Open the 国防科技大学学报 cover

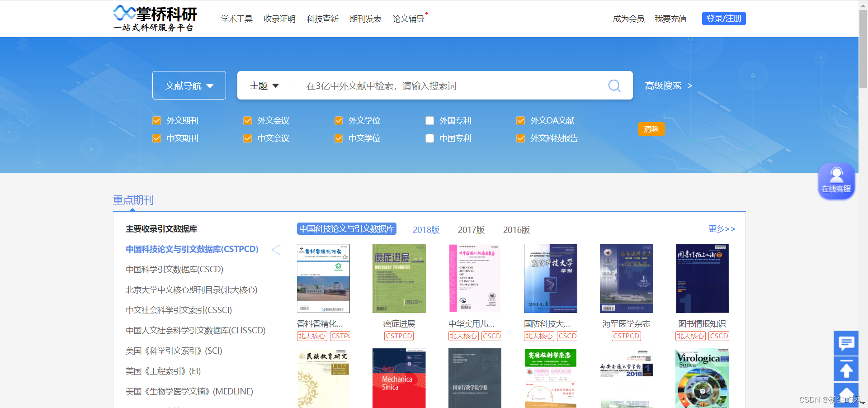[550, 279]
